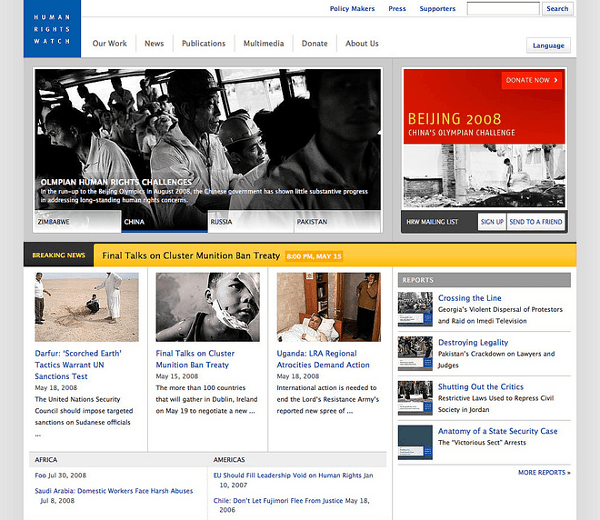Viewport: 600px width, 520px height.
Task: Click the Americas section heading
Action: tap(229, 460)
